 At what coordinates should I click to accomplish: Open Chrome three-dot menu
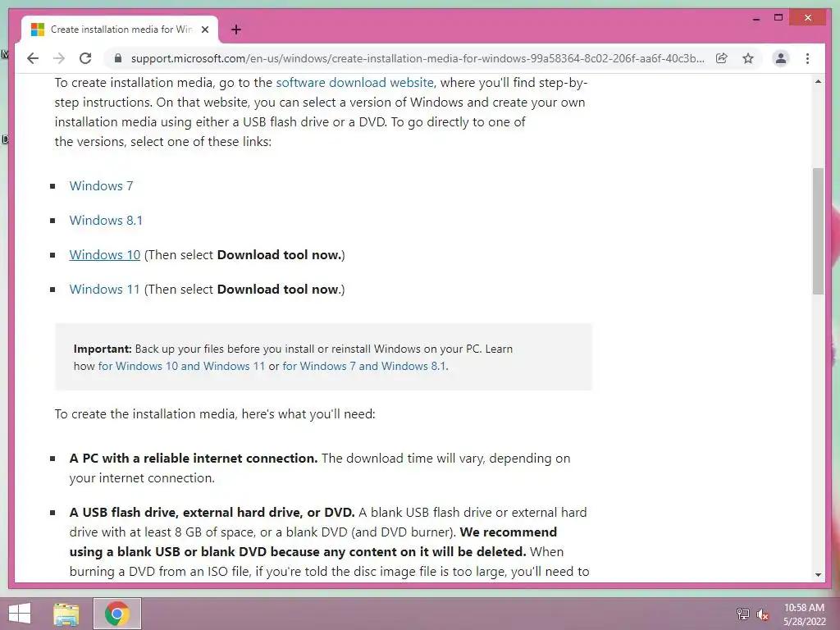(x=807, y=58)
